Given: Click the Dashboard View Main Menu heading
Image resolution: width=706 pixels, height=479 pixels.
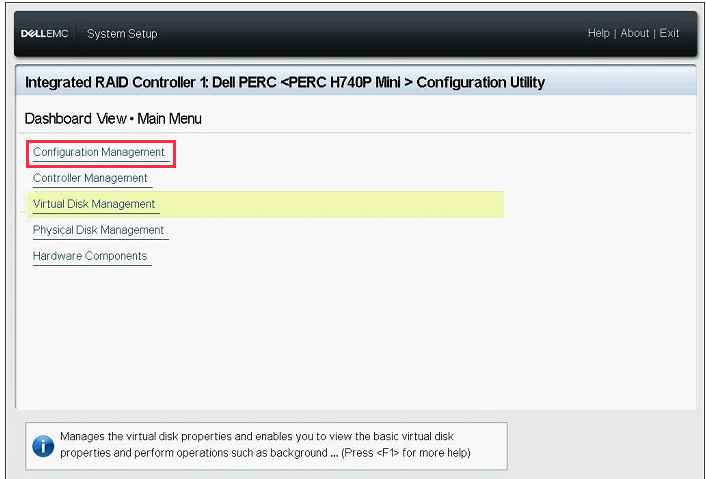Looking at the screenshot, I should pos(113,119).
